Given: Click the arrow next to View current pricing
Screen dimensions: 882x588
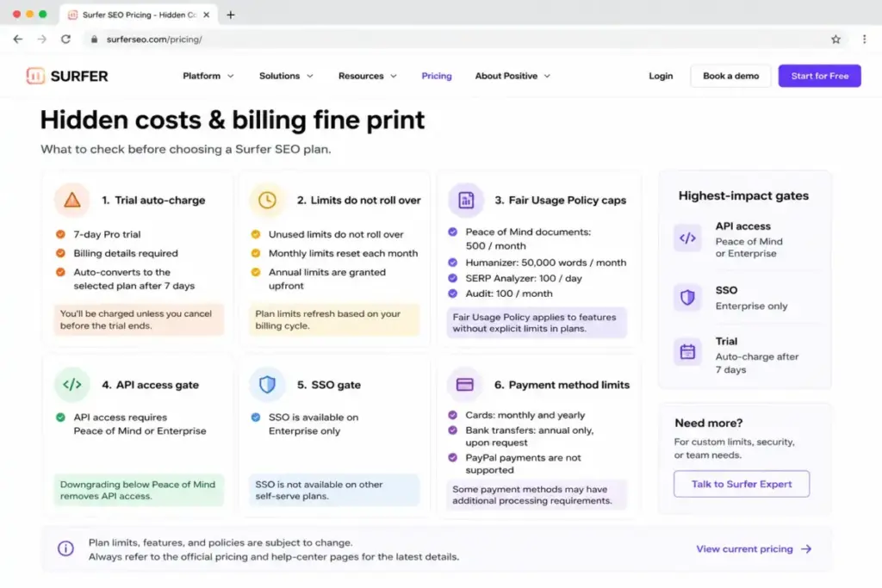Looking at the screenshot, I should click(806, 548).
